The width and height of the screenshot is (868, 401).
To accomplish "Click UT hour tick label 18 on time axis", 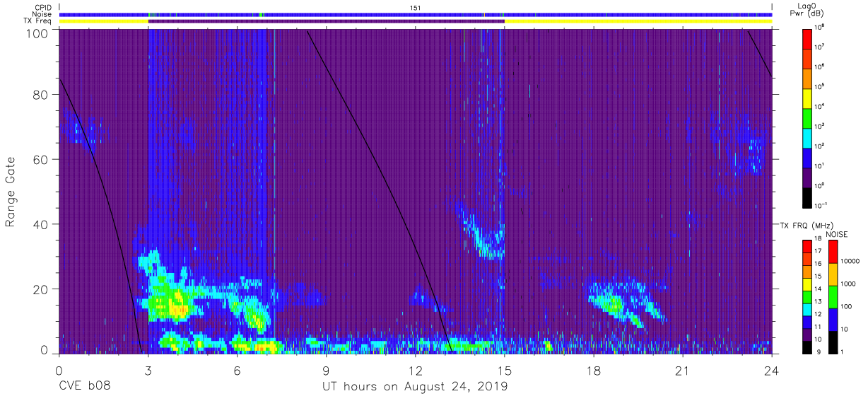I will click(x=593, y=370).
